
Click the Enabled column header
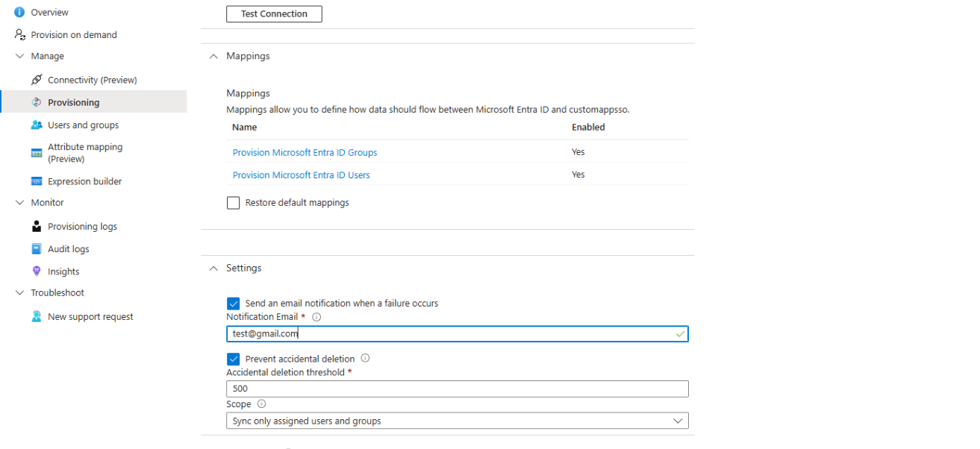click(x=588, y=128)
